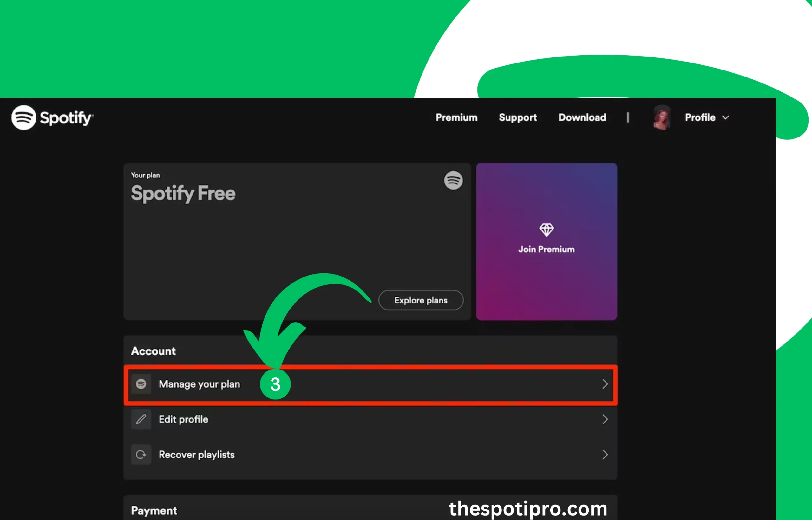
Task: Click the Download link in navbar
Action: click(x=582, y=117)
